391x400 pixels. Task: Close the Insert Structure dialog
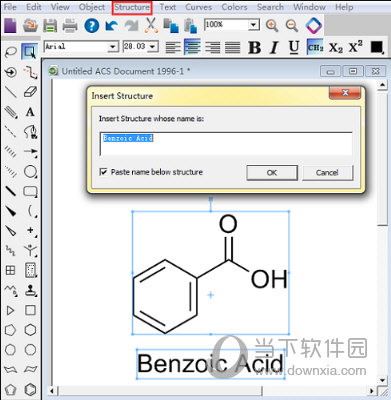[345, 93]
